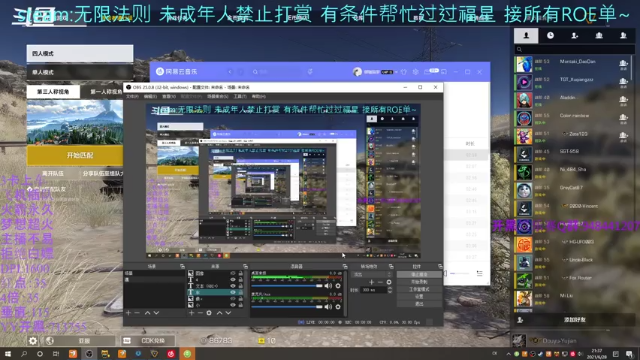Screen dimensions: 640x360
Task: Mute the mic/Aux channel in OBS mixer
Action: pyautogui.click(x=328, y=306)
